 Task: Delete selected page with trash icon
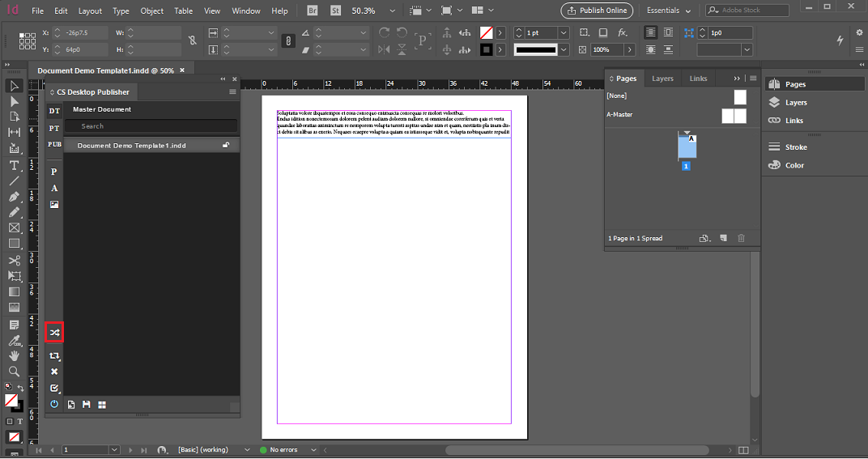(741, 238)
